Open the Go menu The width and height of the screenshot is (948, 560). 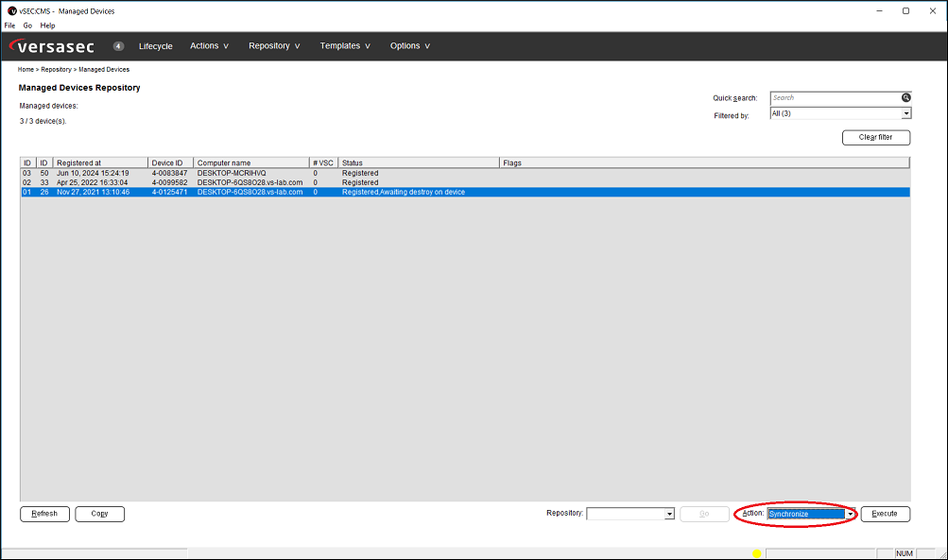tap(27, 25)
